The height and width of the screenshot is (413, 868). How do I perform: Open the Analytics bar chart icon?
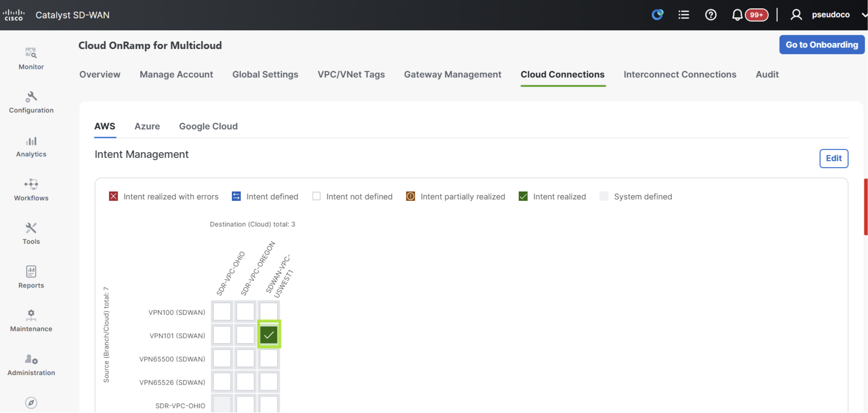point(31,141)
